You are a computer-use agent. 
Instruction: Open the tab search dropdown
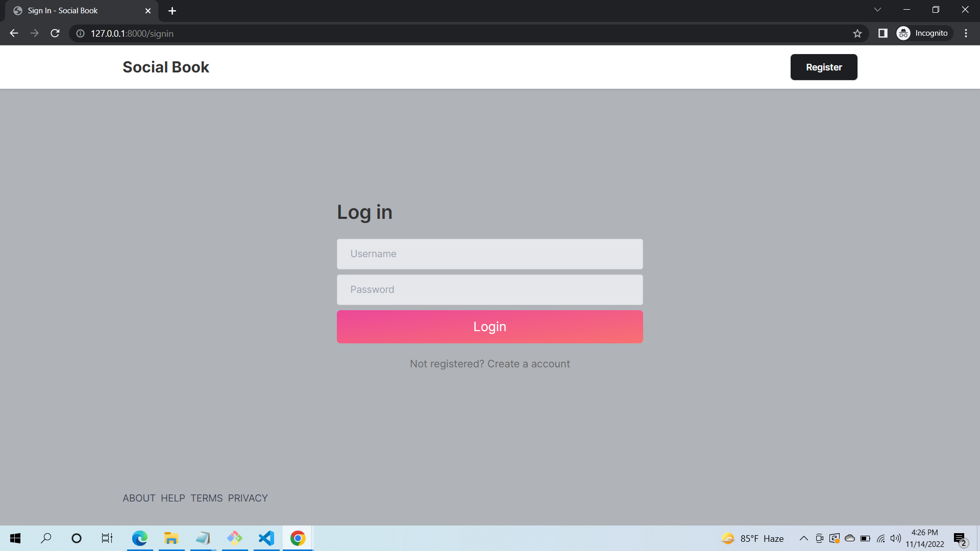877,9
